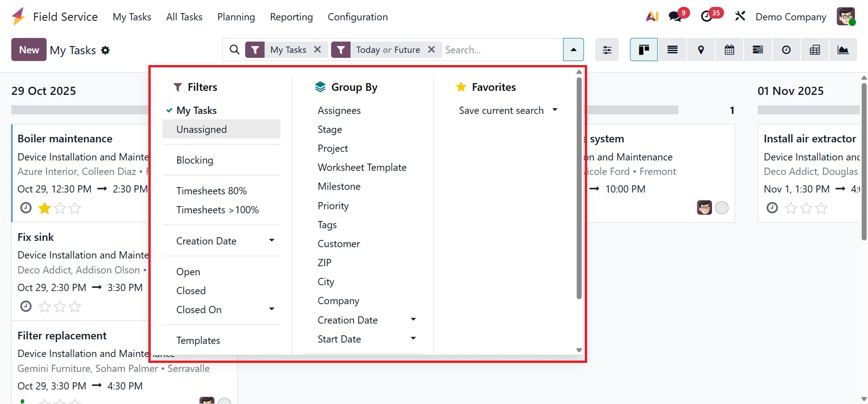Set Boiler maintenance priority to one star
This screenshot has height=404, width=868.
click(44, 208)
